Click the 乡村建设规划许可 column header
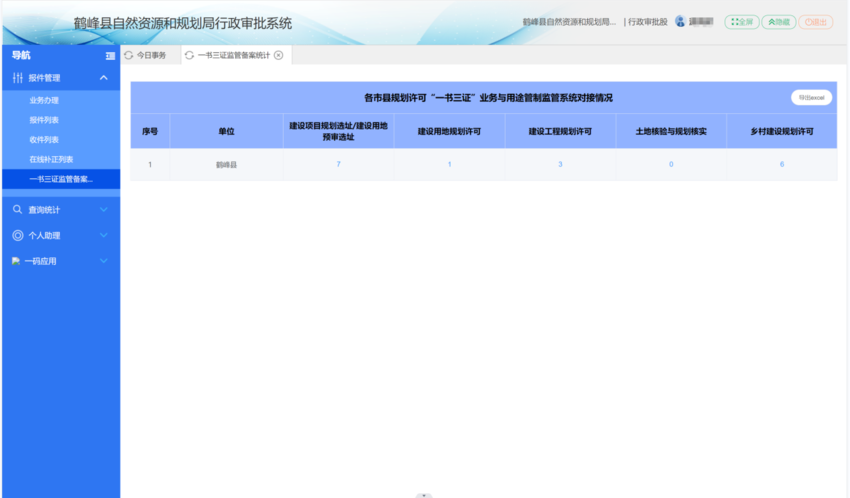 pyautogui.click(x=782, y=131)
